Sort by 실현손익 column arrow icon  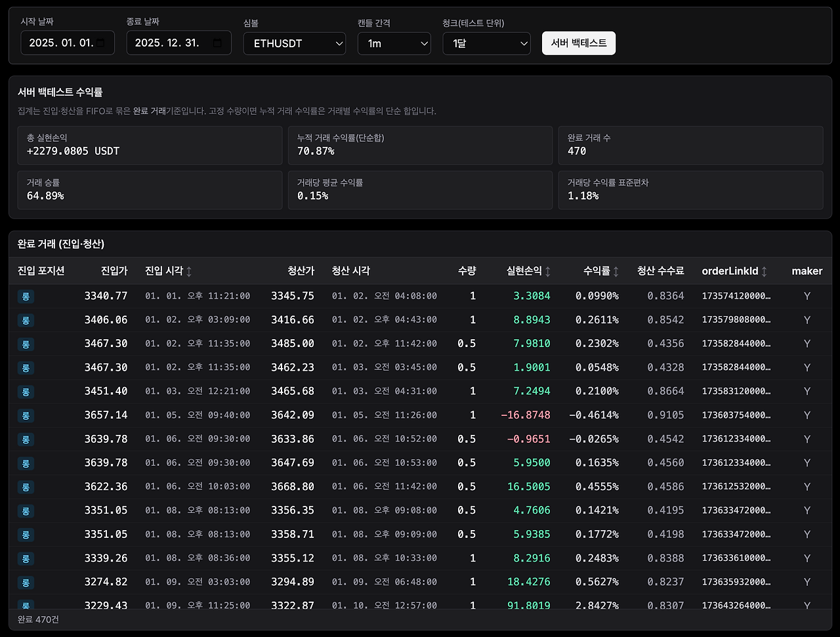click(x=548, y=271)
